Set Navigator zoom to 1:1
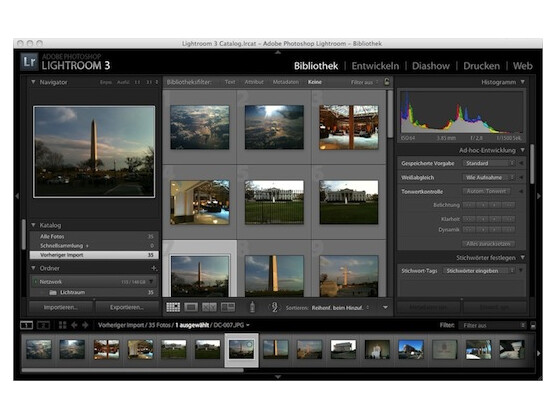The width and height of the screenshot is (557, 418). (x=137, y=82)
